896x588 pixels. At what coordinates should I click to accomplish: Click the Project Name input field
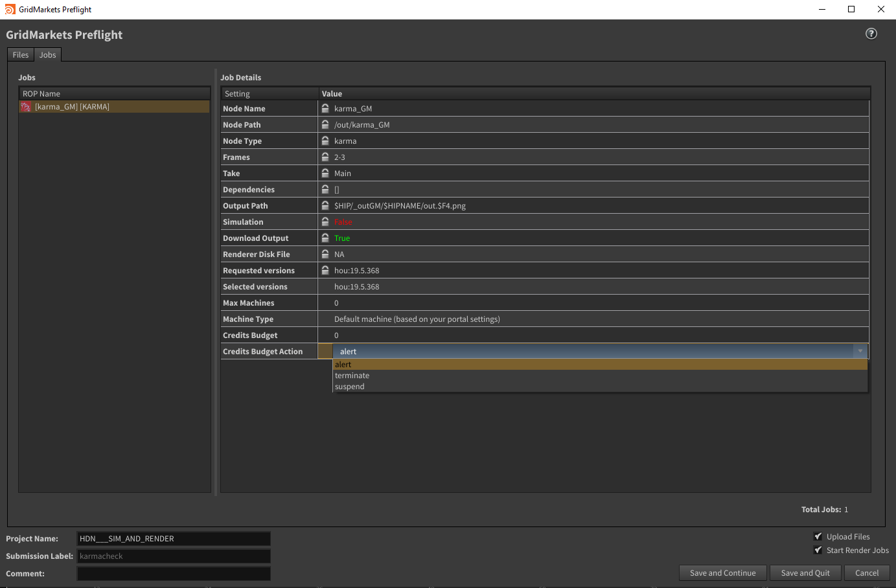[174, 539]
